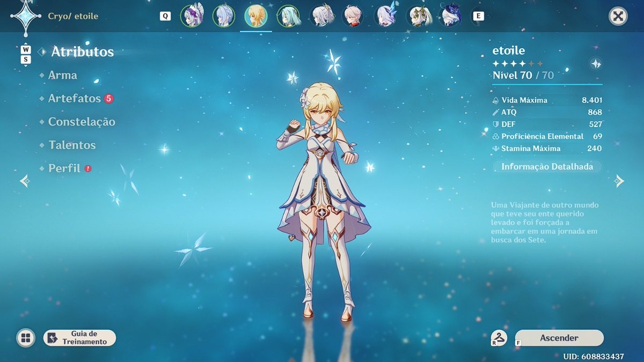Click the W key indicator

tap(26, 50)
